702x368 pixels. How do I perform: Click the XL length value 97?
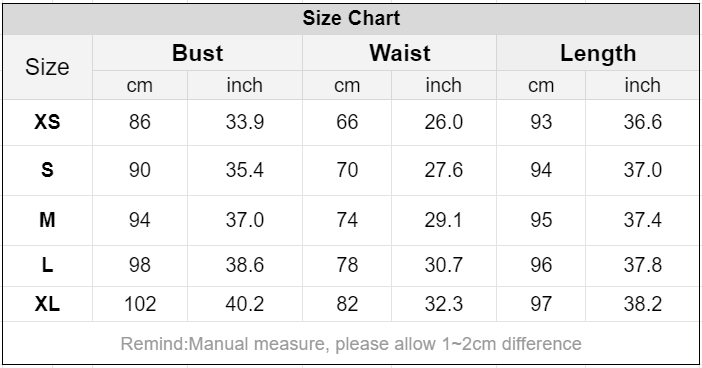[x=541, y=304]
